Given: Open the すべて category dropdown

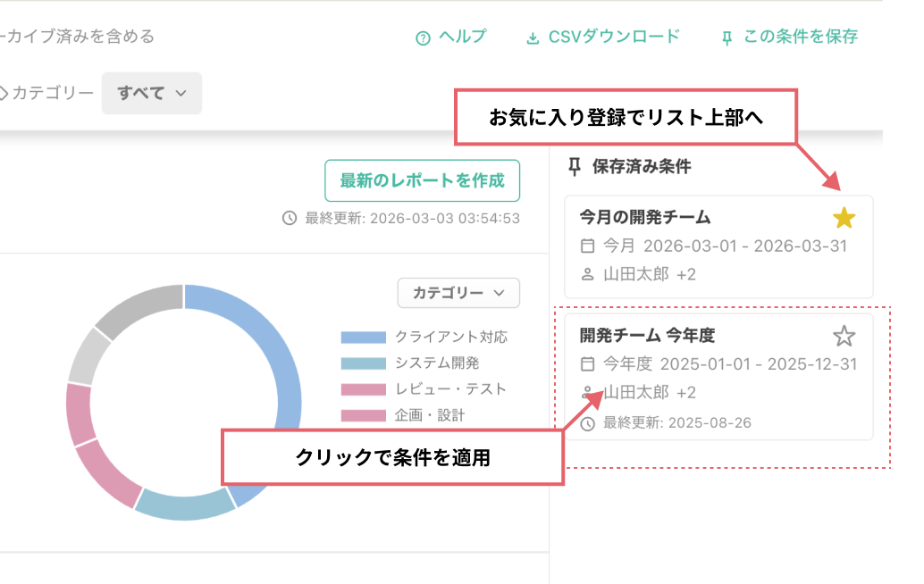Looking at the screenshot, I should click(x=151, y=93).
